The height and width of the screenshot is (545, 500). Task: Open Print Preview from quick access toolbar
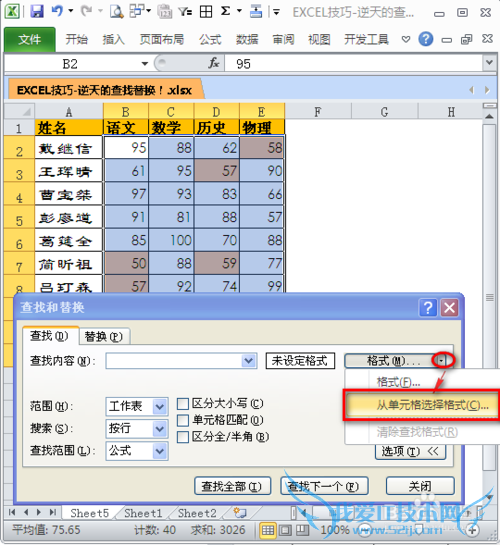pos(116,11)
